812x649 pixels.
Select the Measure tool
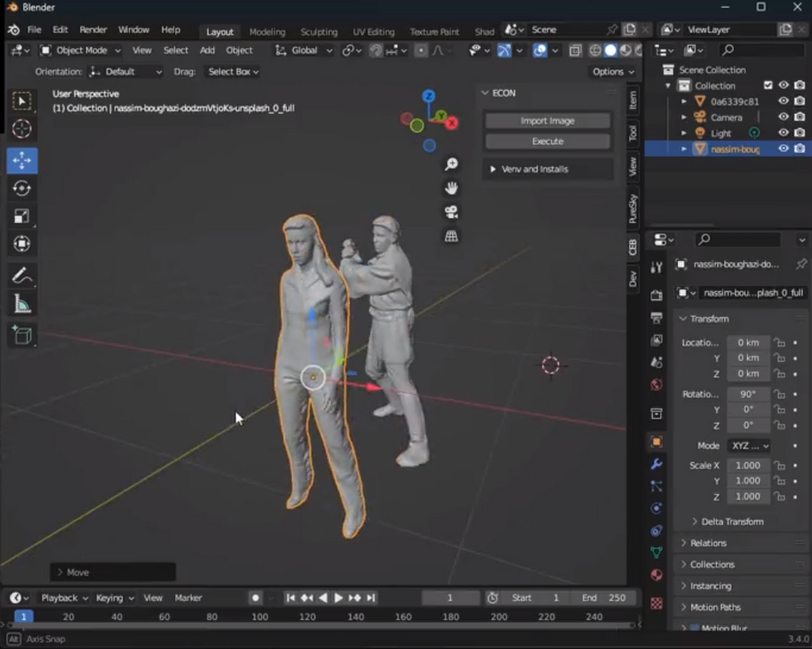[x=22, y=304]
